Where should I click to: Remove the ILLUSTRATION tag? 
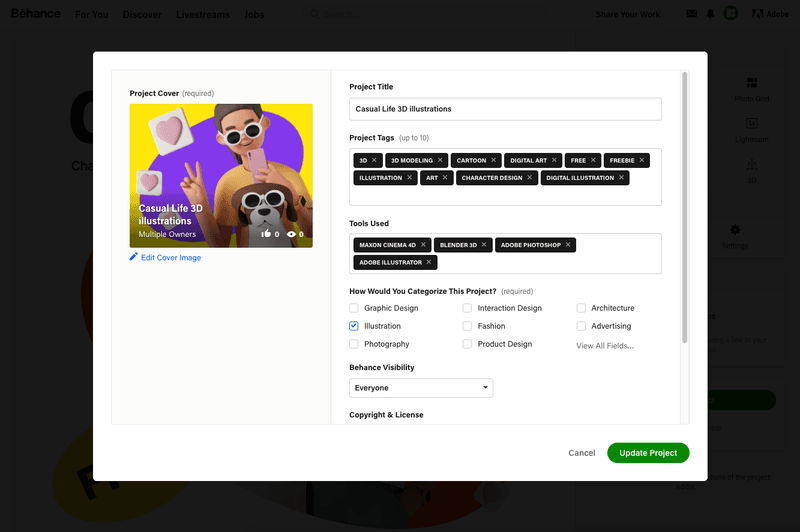(x=409, y=178)
